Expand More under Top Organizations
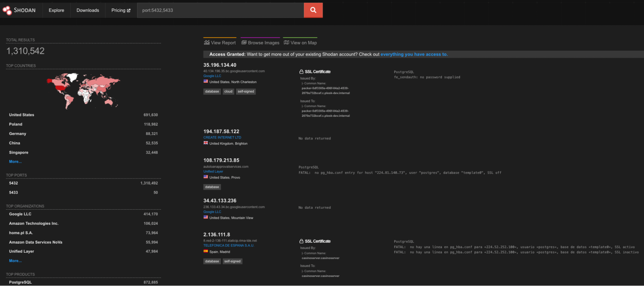The width and height of the screenshot is (644, 286). [15, 261]
